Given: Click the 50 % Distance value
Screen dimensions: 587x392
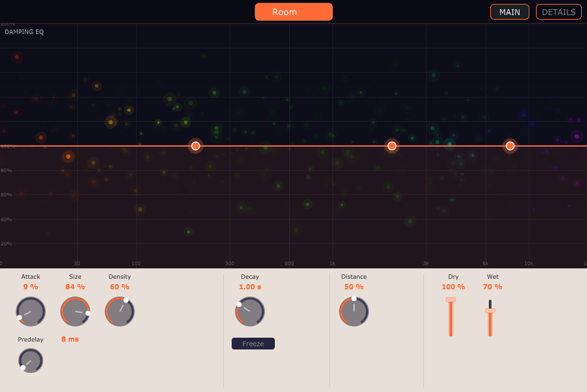Looking at the screenshot, I should [x=353, y=287].
